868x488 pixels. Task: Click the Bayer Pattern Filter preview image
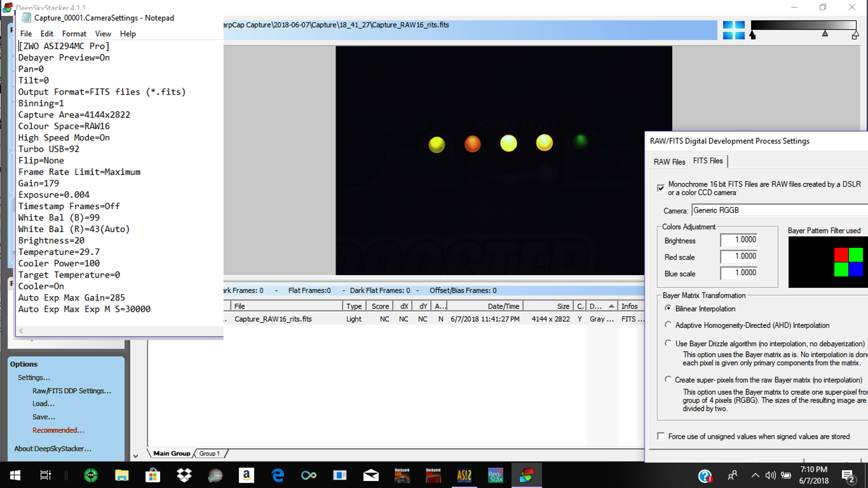828,262
